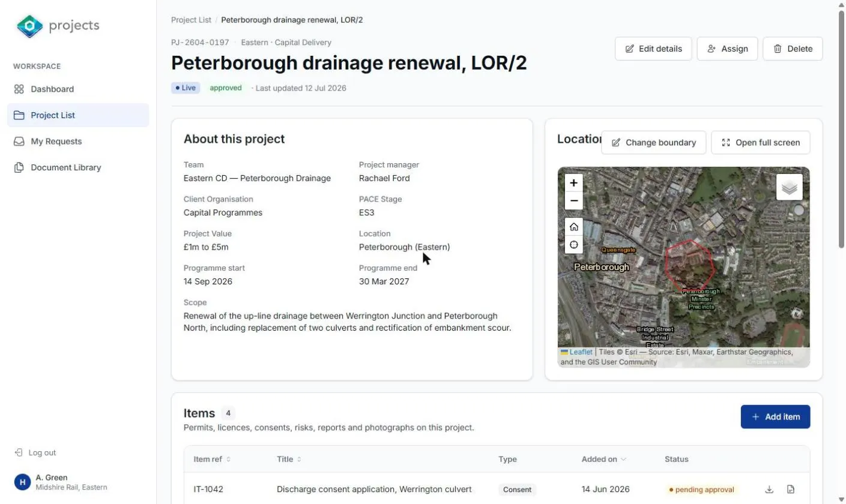Click the Consent type tag for IT-1042
The image size is (846, 504).
pos(517,490)
